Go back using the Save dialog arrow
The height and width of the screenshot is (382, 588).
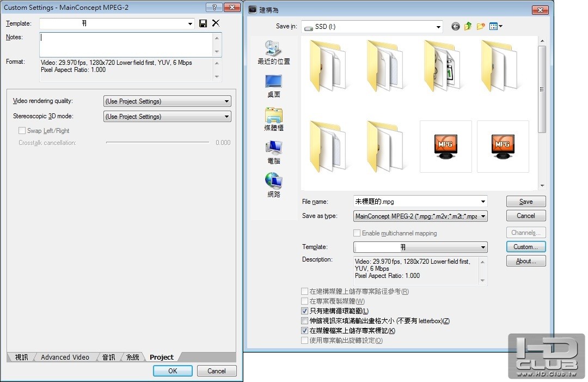coord(455,26)
